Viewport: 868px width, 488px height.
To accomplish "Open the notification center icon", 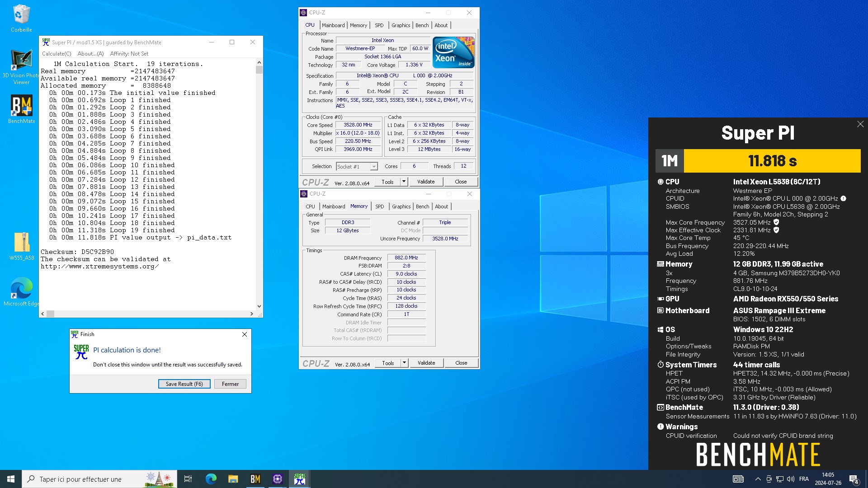I will [854, 479].
